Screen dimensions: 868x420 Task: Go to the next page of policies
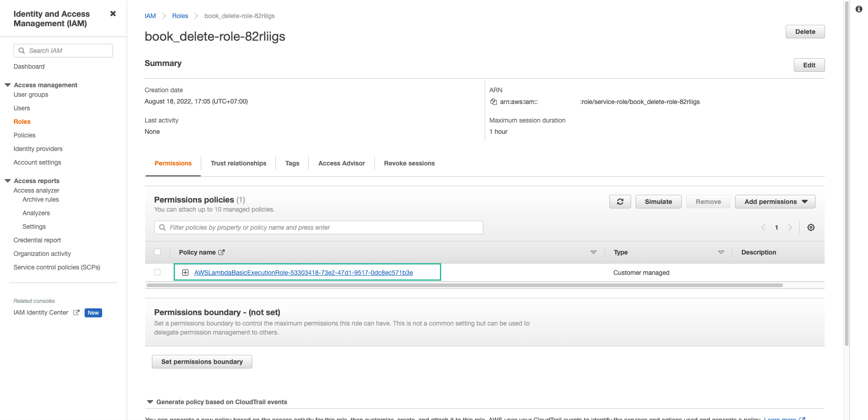coord(790,227)
